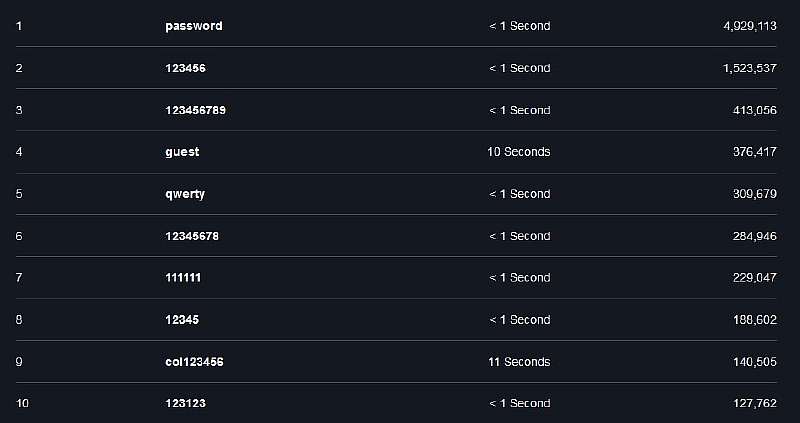The height and width of the screenshot is (423, 800).
Task: Click the 4,929,113 count value
Action: click(750, 26)
